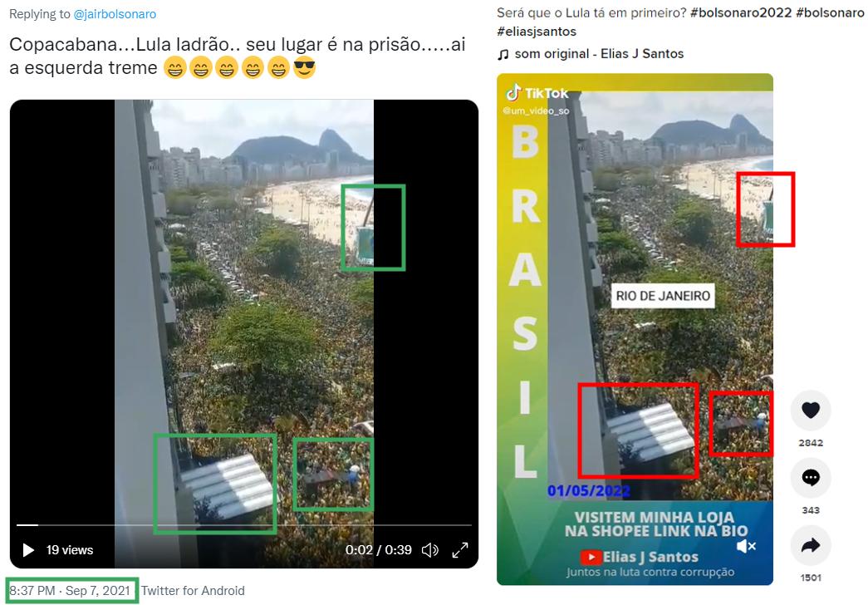Screen dimensions: 868x605
Task: Open the @jairbolsonaro profile link
Action: click(115, 14)
